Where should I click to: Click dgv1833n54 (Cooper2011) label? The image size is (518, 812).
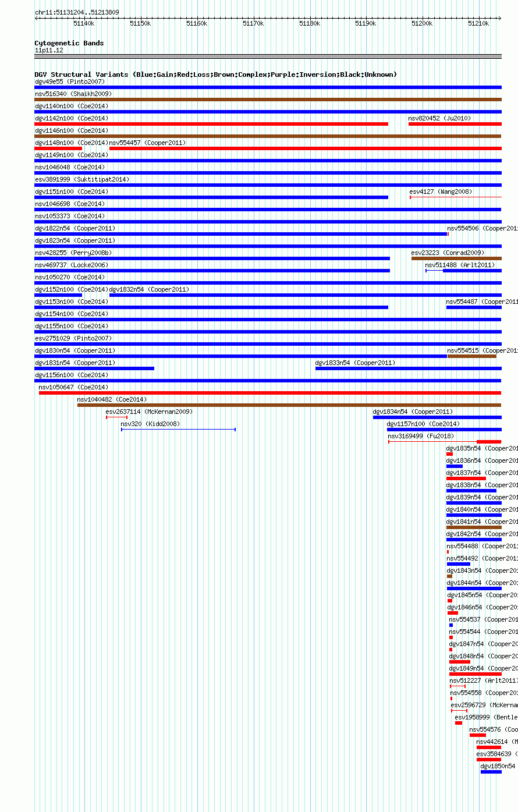point(356,363)
